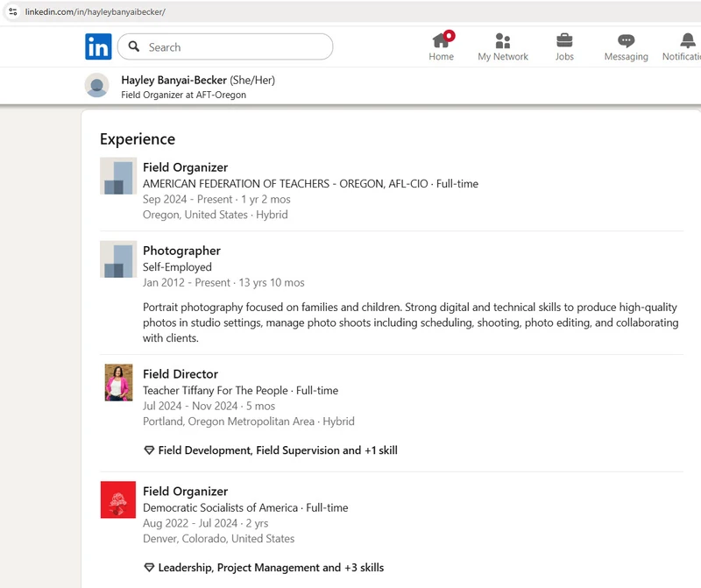Click the browser site information icon
Screen dimensions: 701x588
(x=12, y=11)
